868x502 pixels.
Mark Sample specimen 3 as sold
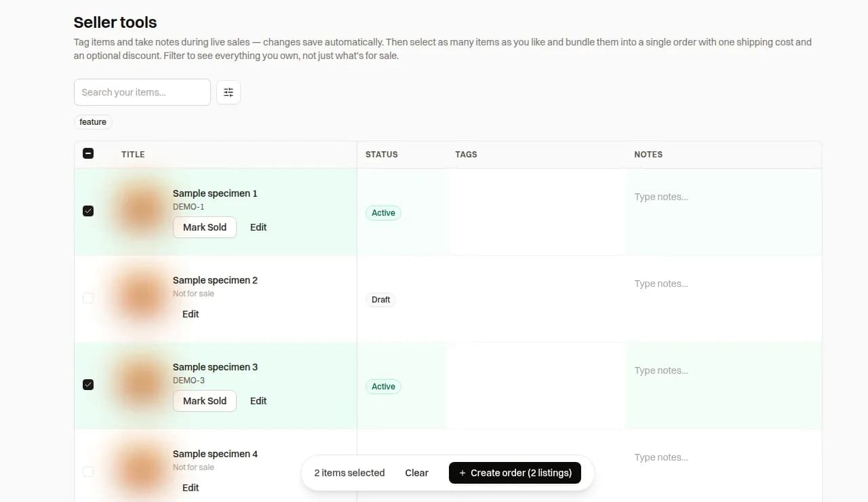coord(205,401)
